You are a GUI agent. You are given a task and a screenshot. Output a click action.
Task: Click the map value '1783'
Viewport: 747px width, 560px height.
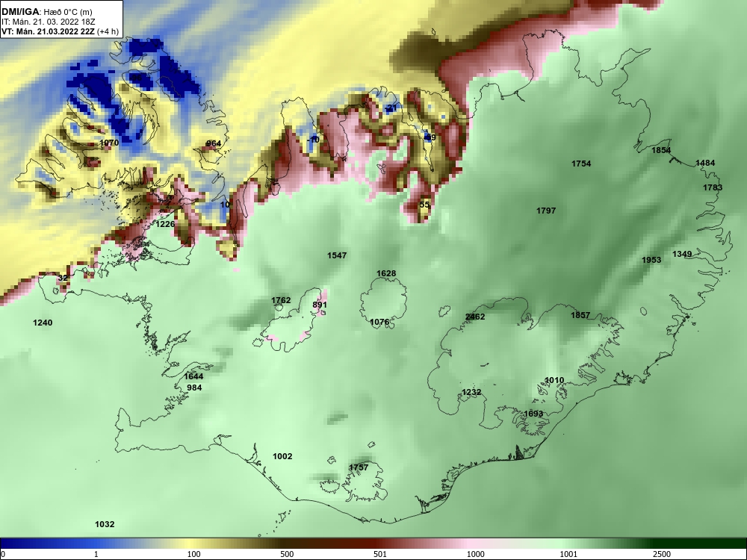click(713, 187)
